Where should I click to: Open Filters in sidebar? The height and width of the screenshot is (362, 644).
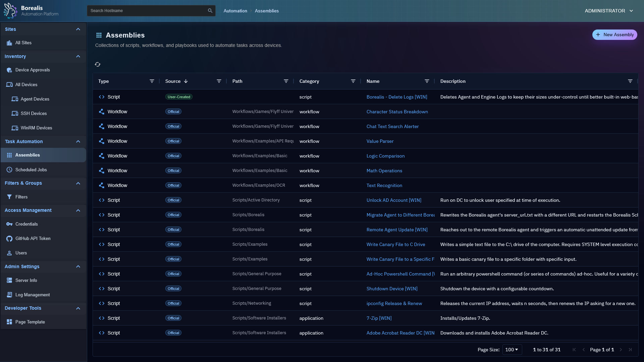[21, 197]
